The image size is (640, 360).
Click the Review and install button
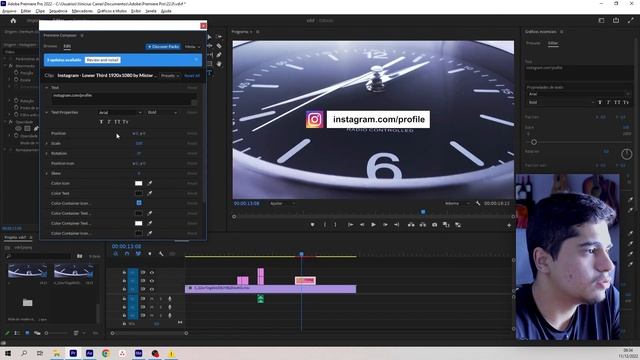102,60
